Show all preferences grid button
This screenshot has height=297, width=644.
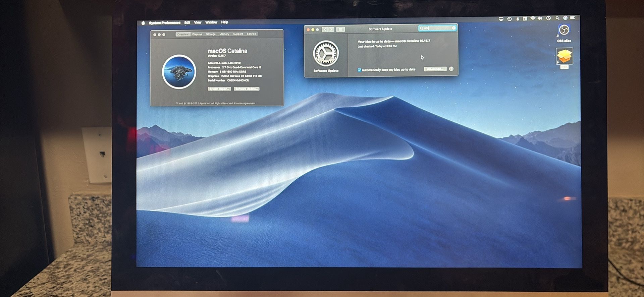point(340,29)
